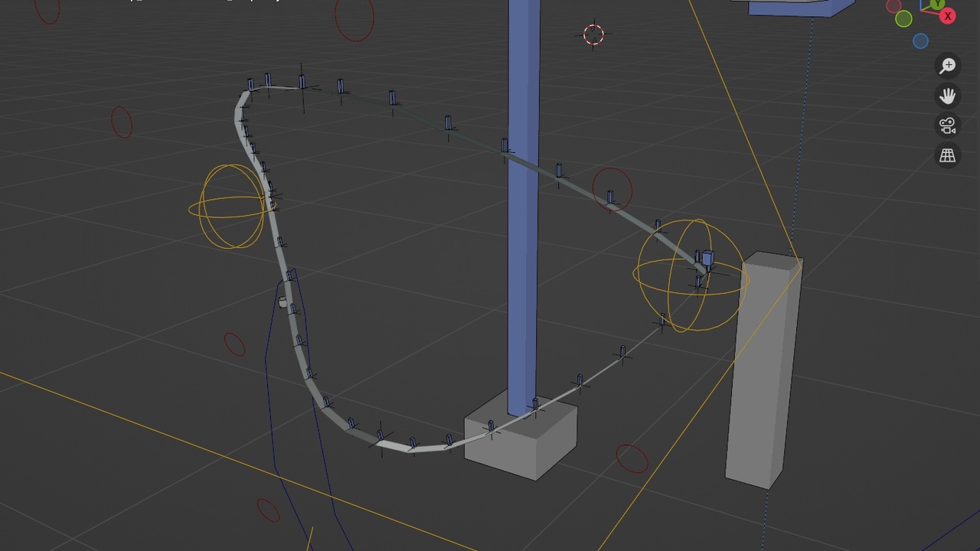
Task: Click the zoom view magnifier icon
Action: click(x=948, y=66)
